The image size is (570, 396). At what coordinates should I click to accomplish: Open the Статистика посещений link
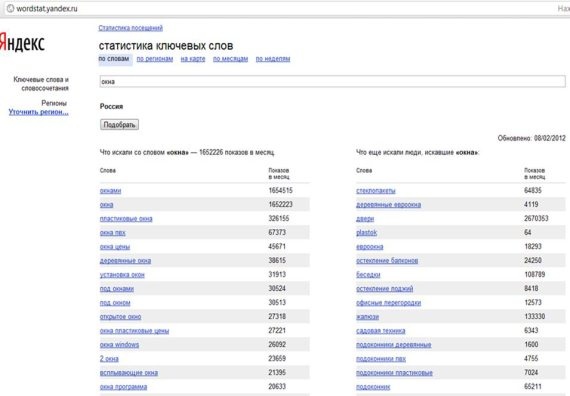(x=131, y=28)
